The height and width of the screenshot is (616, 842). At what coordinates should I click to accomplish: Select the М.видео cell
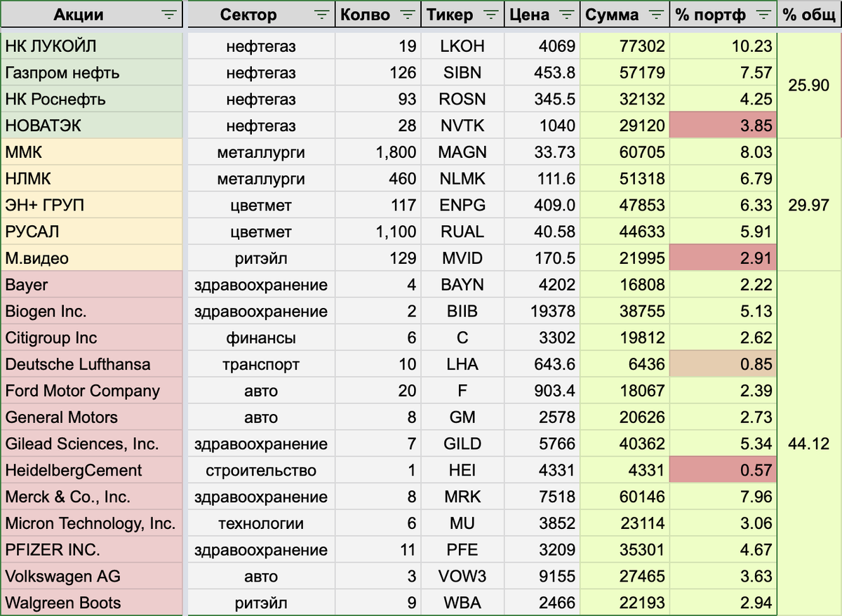tap(92, 258)
